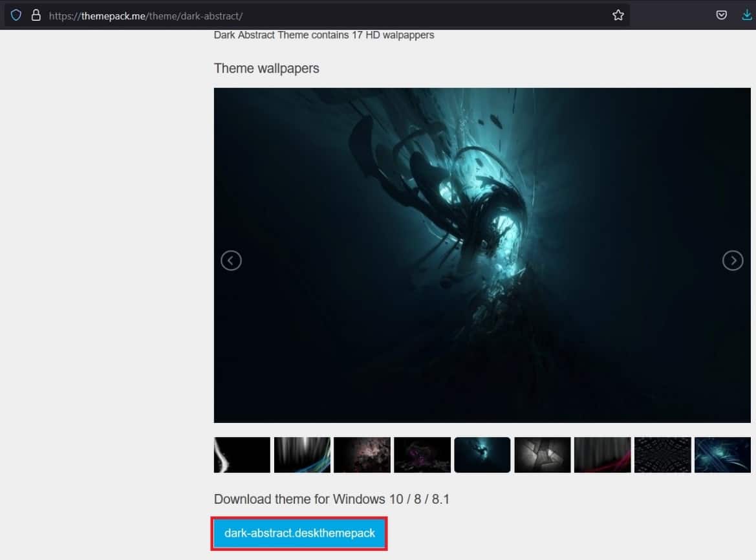Screen dimensions: 756x560
Task: View site security via the padlock icon
Action: pos(36,14)
